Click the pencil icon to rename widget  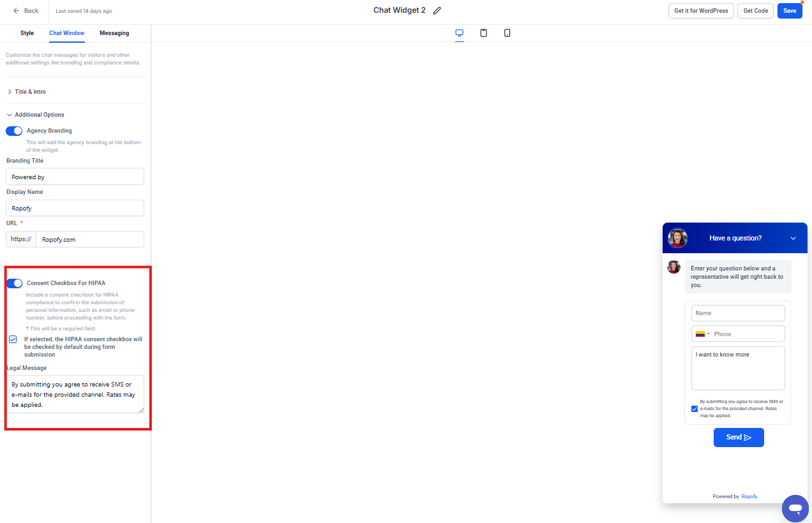pos(437,11)
